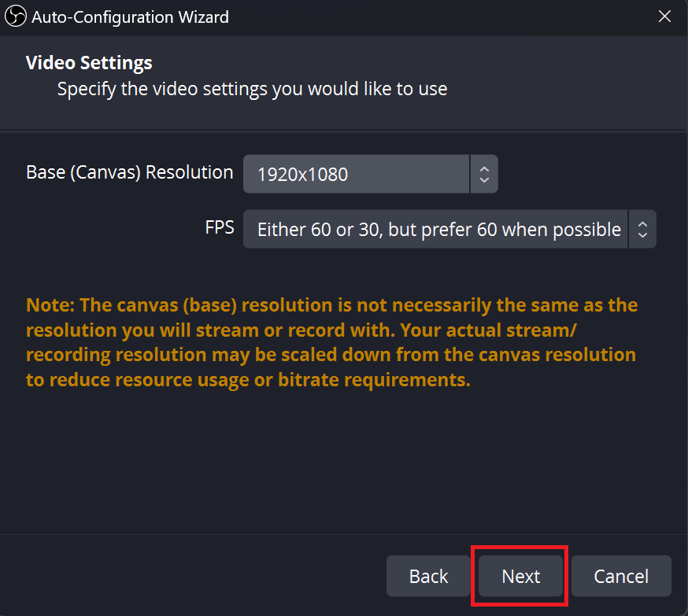The image size is (688, 616).
Task: Cancel the auto-configuration wizard
Action: coord(621,577)
